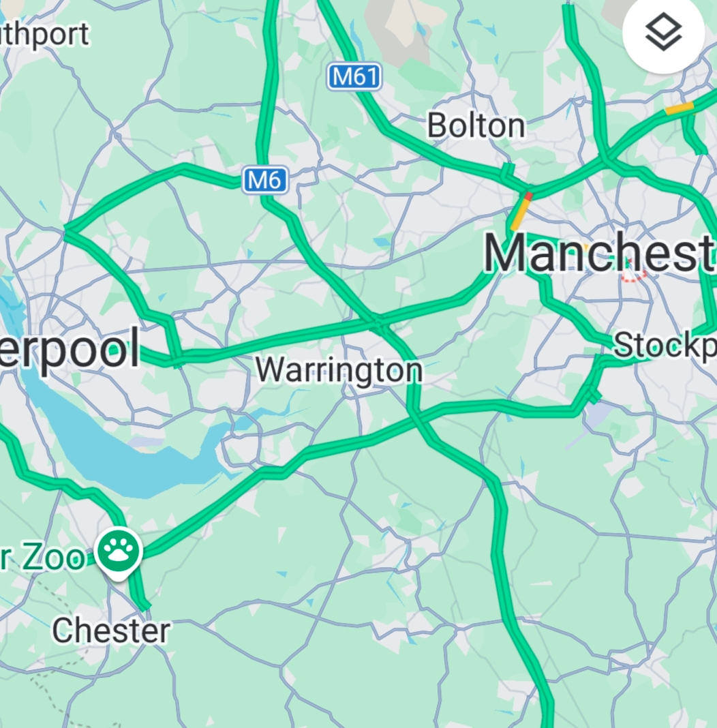
Task: Tap the motorway crossing south-east of Warrington
Action: 414,412
